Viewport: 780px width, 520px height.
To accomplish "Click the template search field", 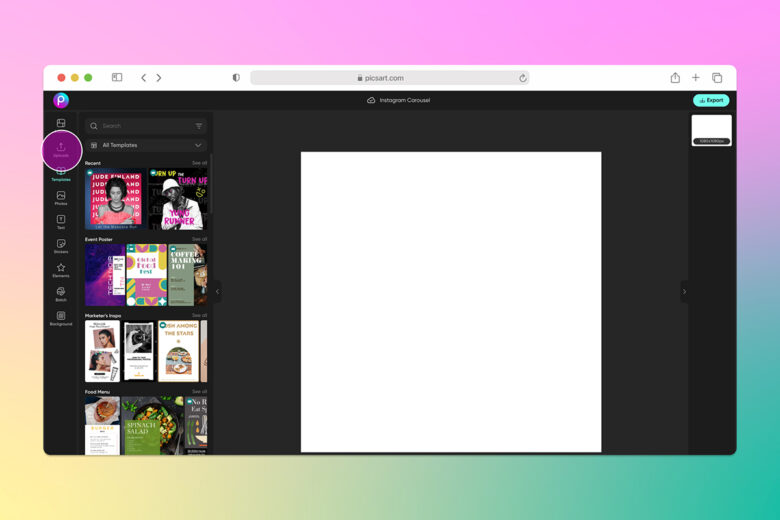I will [146, 126].
